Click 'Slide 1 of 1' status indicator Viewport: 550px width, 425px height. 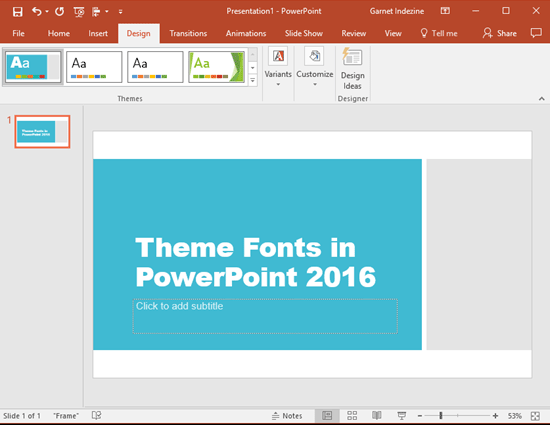tap(22, 416)
